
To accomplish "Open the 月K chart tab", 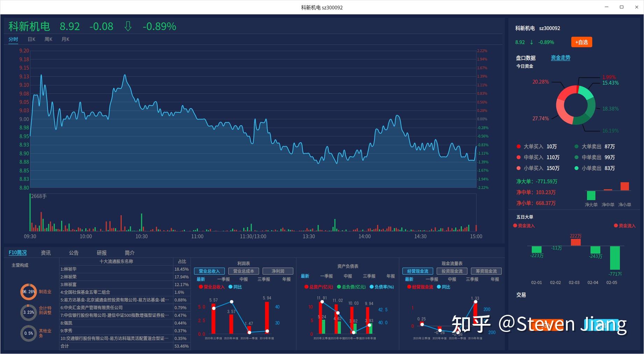I will point(65,39).
